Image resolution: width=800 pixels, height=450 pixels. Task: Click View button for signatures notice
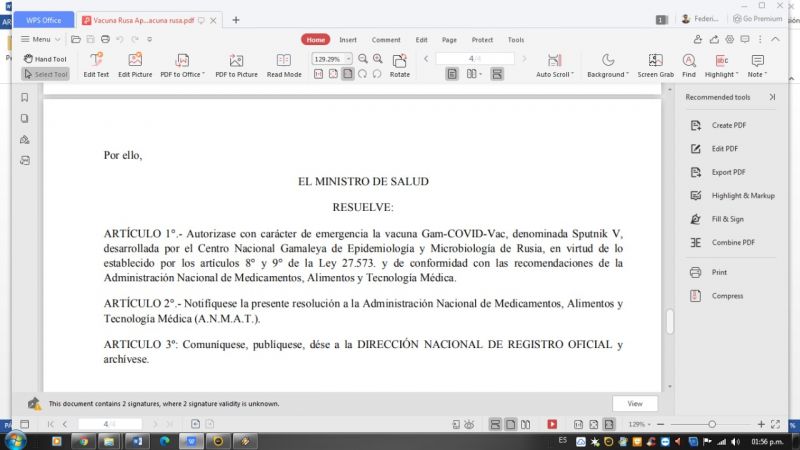point(635,404)
